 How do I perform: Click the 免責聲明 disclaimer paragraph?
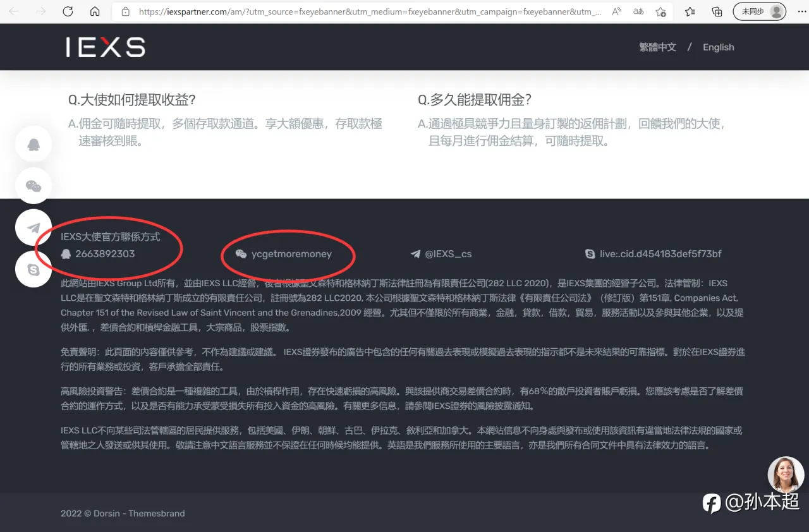click(x=403, y=359)
